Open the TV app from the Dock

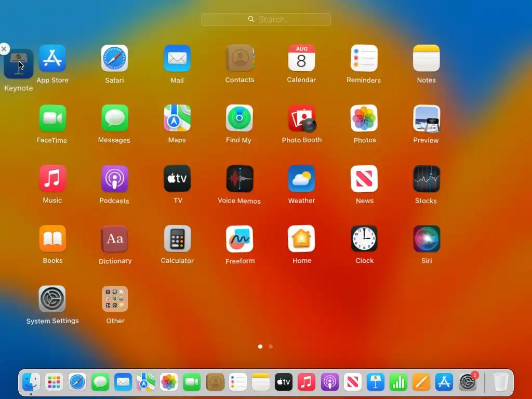tap(283, 382)
